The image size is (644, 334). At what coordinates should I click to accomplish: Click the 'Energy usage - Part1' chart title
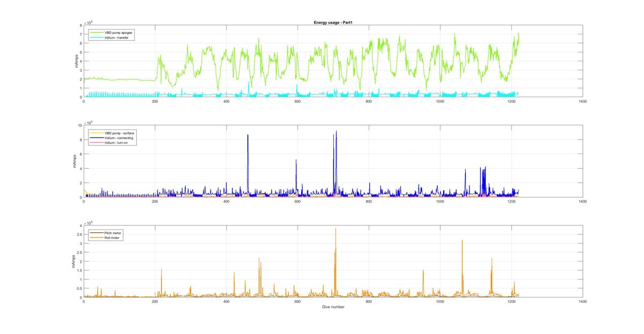(333, 22)
